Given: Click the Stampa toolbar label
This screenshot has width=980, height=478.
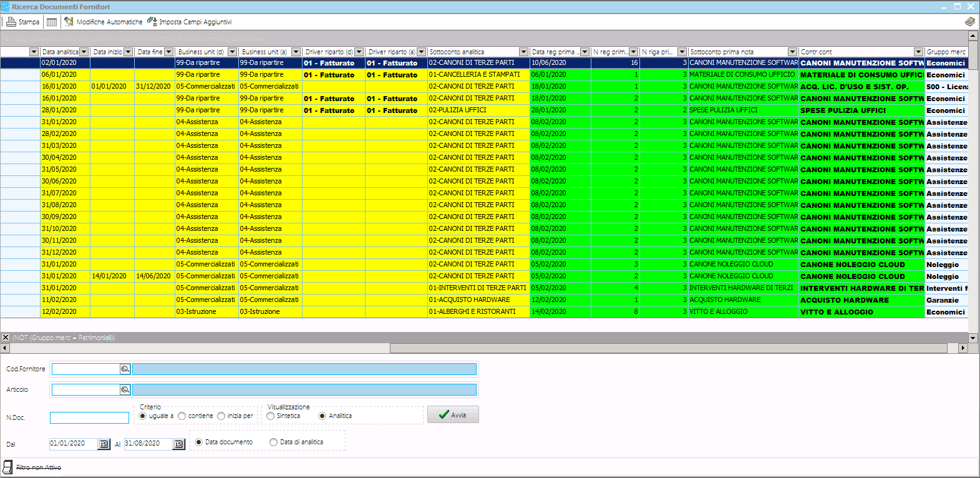Looking at the screenshot, I should pyautogui.click(x=29, y=22).
